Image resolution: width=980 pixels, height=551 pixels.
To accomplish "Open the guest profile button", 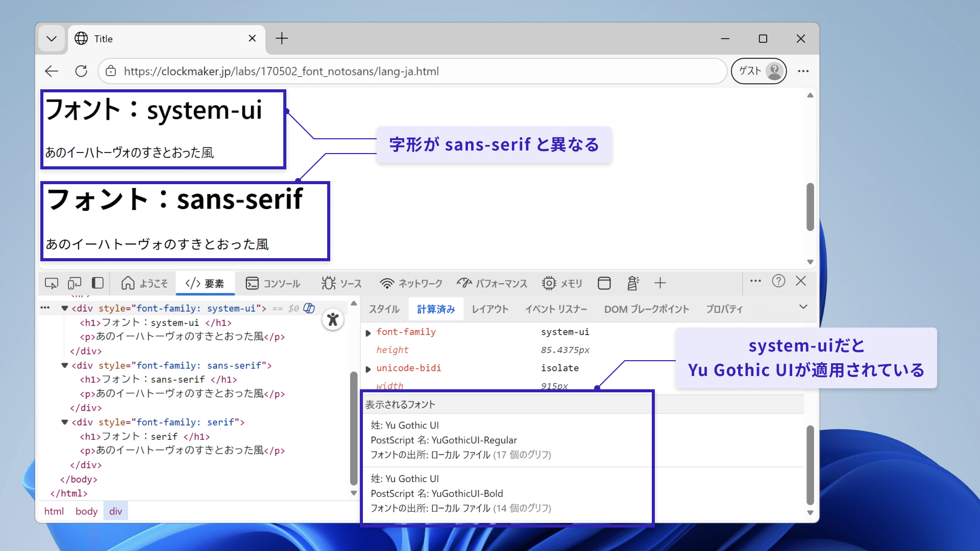I will click(759, 71).
